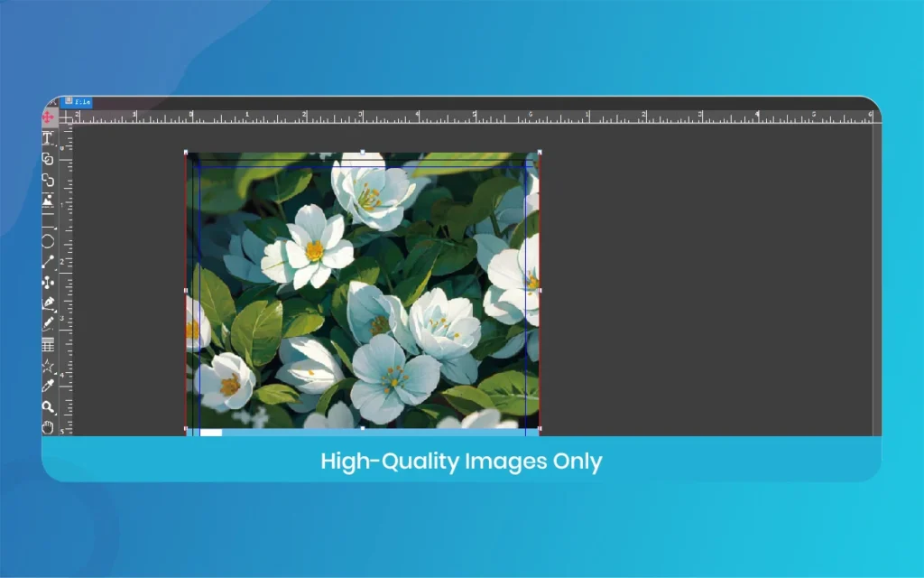Select the Zoom magnifier tool

tap(49, 407)
